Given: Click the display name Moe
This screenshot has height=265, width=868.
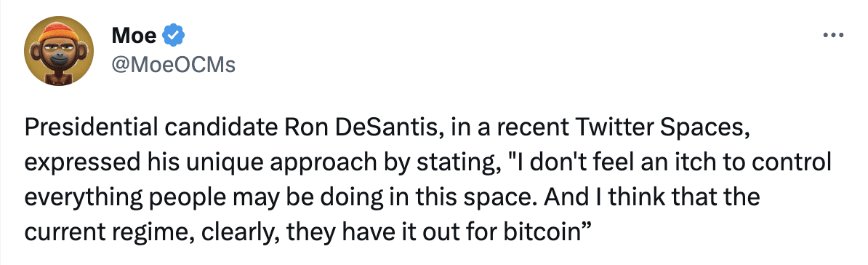Looking at the screenshot, I should point(134,36).
